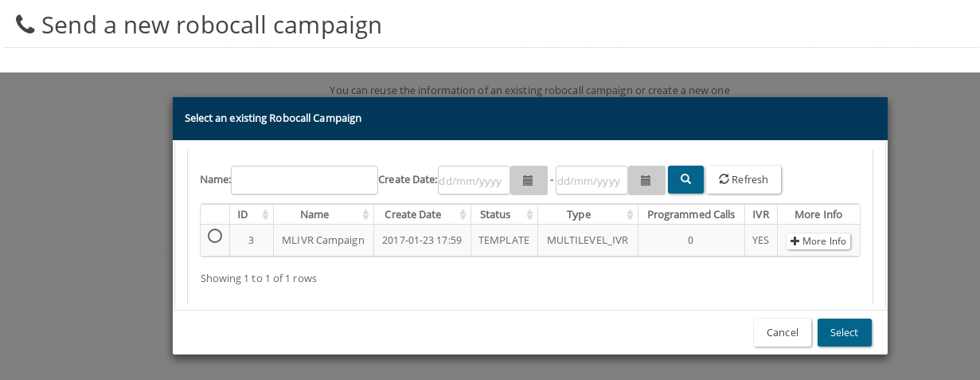Click the Refresh button
This screenshot has width=980, height=380.
(x=744, y=179)
